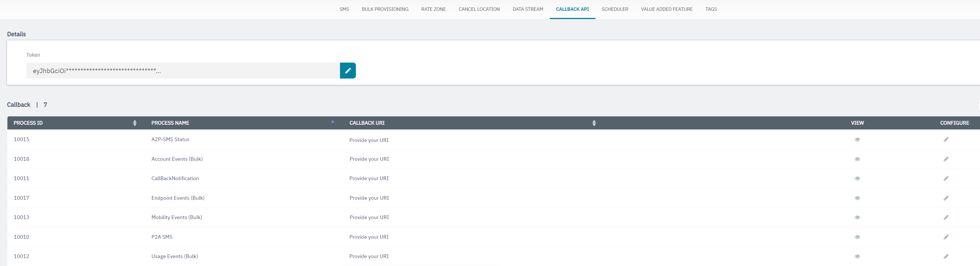Sort table by Process ID column
980x266 pixels.
click(135, 123)
